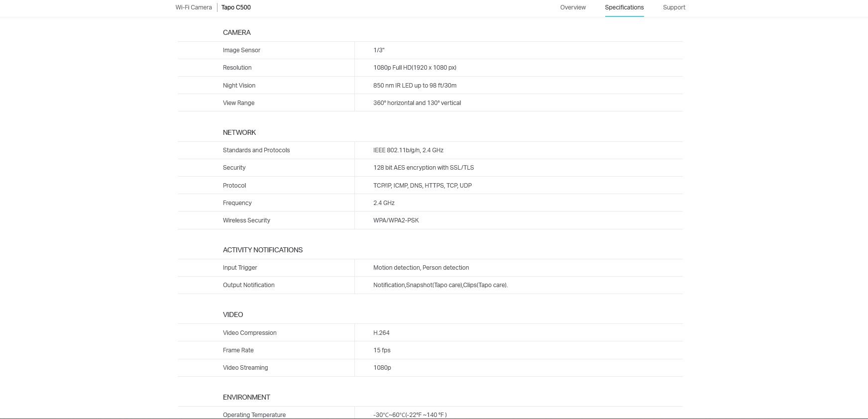Select the "Video Streaming" label
Screen dimensions: 868x419
pyautogui.click(x=245, y=368)
